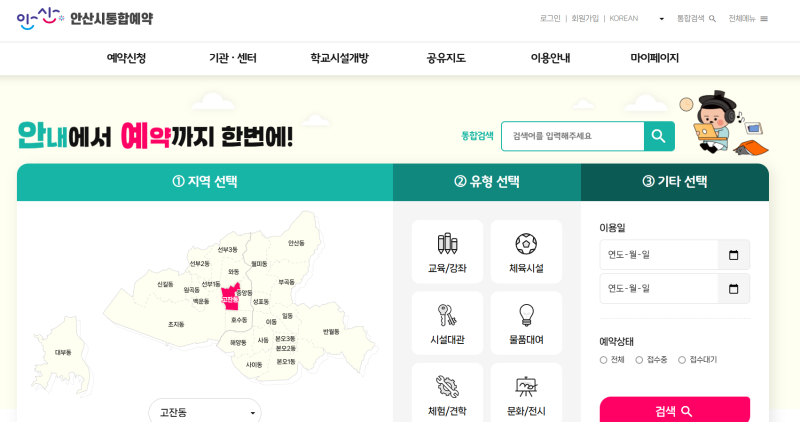Switch to ① 지역 선택 tab
Viewport: 800px width, 422px height.
pyautogui.click(x=205, y=182)
